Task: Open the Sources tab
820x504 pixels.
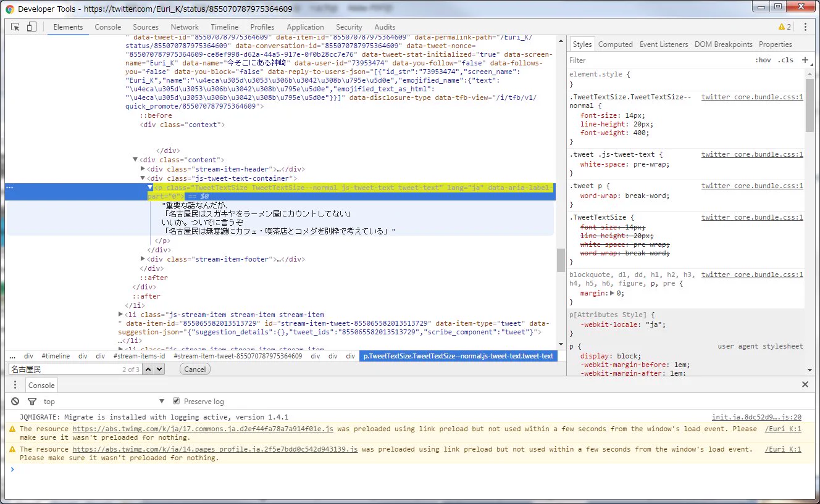Action: (x=146, y=27)
